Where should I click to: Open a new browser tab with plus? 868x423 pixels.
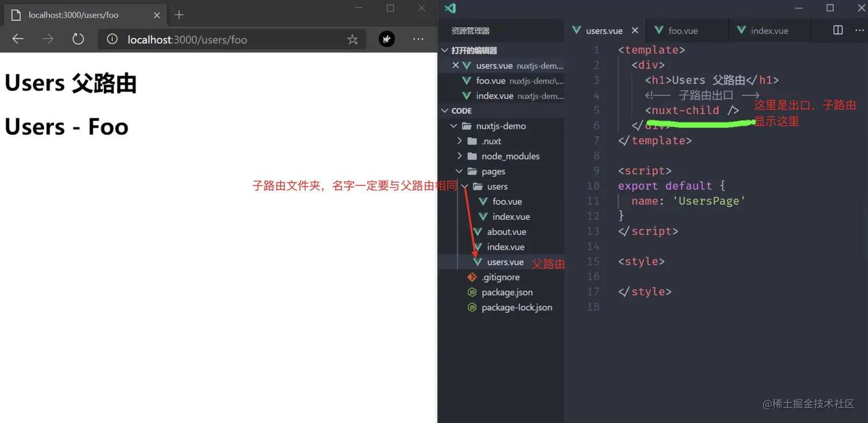click(x=179, y=15)
